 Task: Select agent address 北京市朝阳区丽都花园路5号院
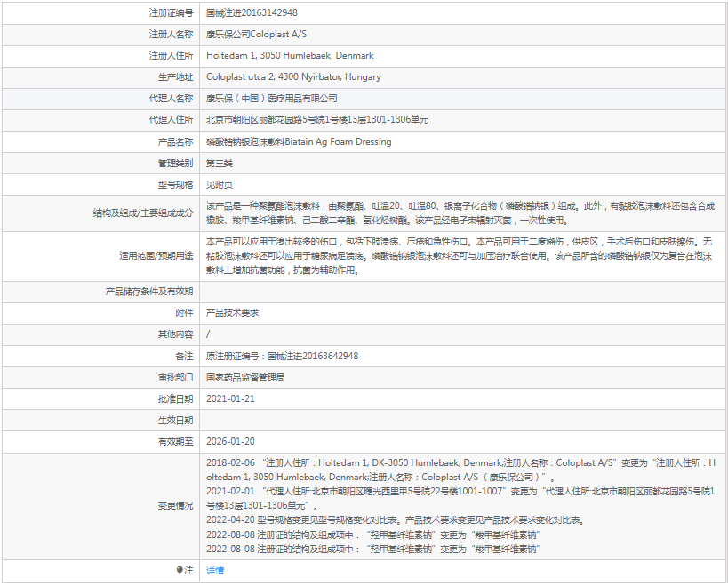point(317,120)
